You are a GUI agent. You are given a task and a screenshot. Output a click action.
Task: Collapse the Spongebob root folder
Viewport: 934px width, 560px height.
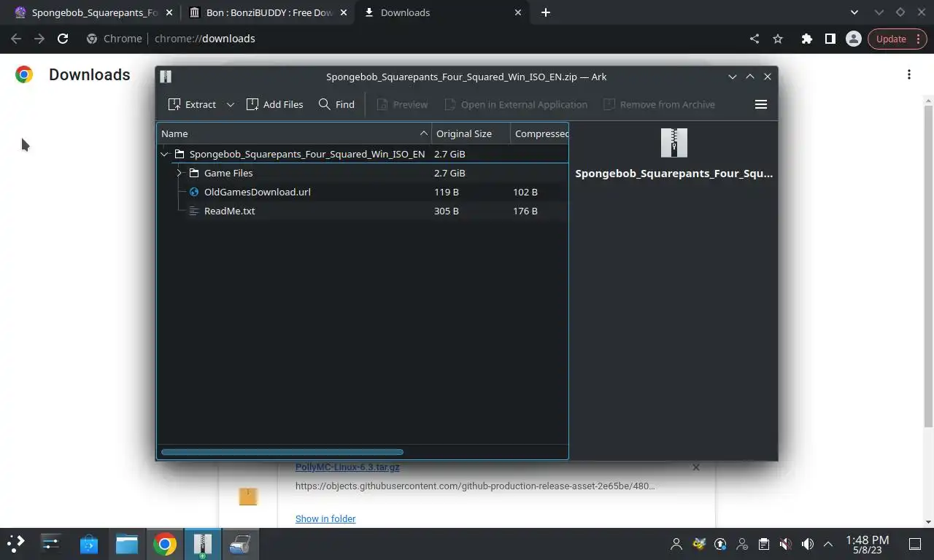click(x=165, y=154)
